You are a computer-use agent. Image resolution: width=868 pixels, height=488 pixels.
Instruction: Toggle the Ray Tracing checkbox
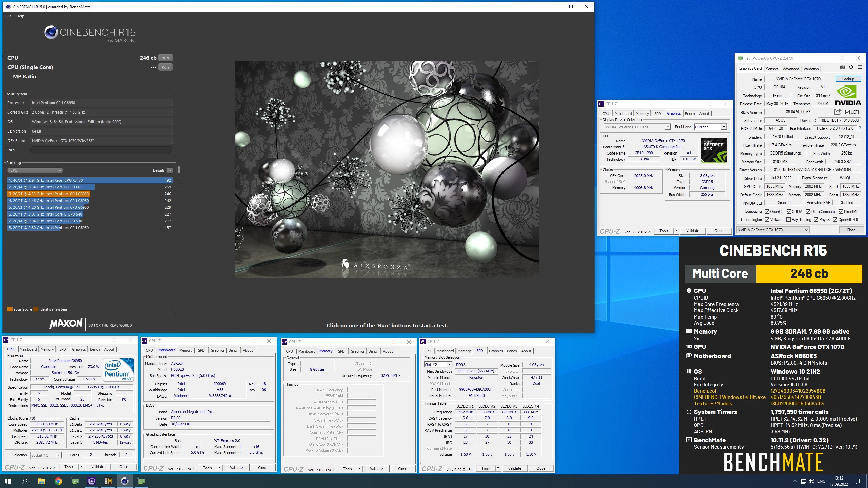tap(788, 220)
